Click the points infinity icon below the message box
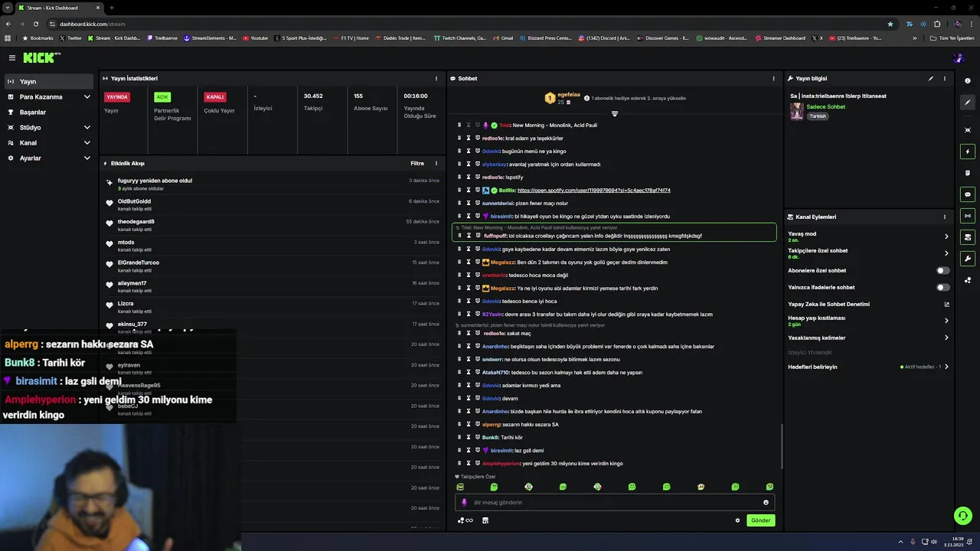 coord(465,520)
